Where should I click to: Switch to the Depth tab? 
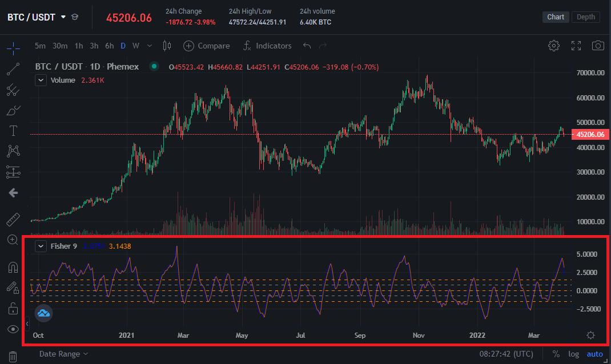585,17
